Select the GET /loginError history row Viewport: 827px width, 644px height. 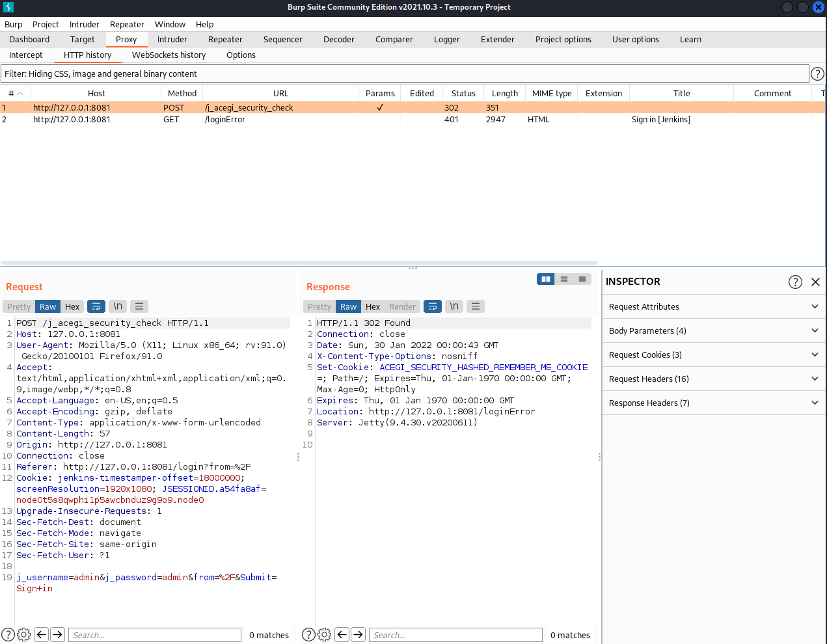pos(413,120)
